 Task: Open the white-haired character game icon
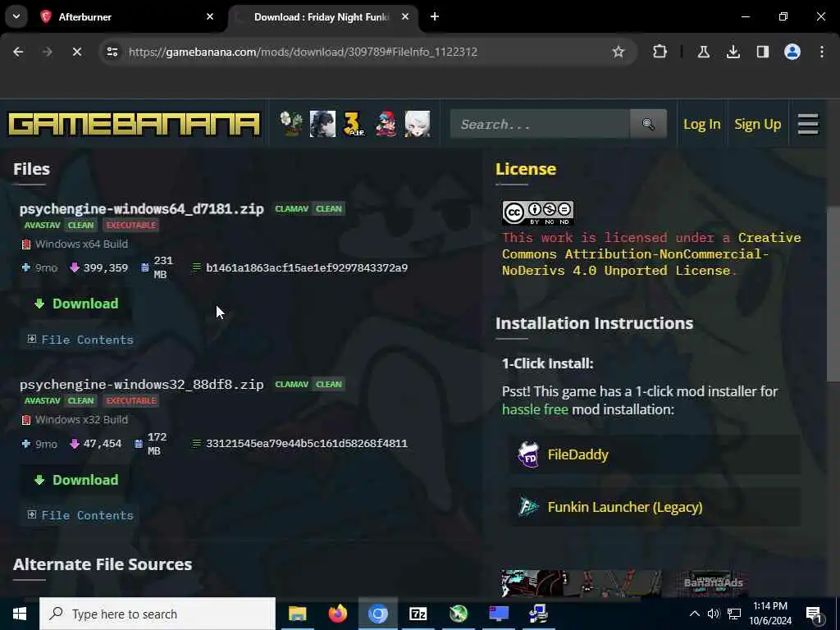418,124
